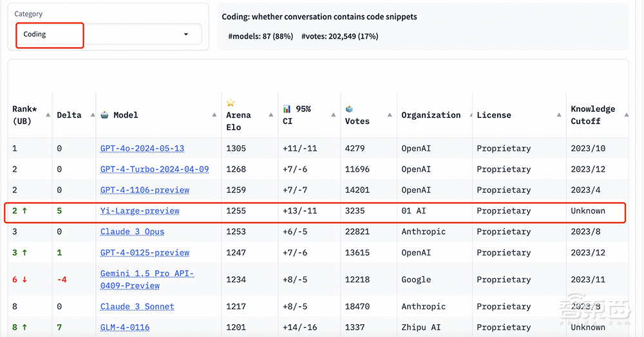This screenshot has height=337, width=644.
Task: Sort by Arena Elo column arrow
Action: click(271, 115)
